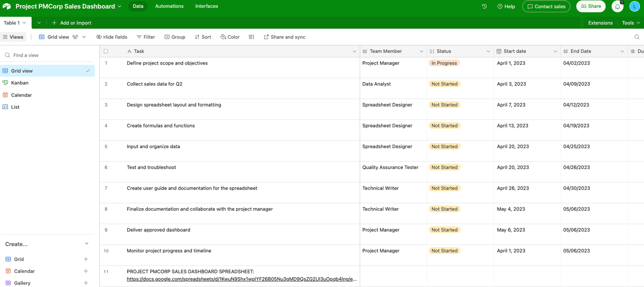Image resolution: width=644 pixels, height=287 pixels.
Task: Switch to the Automations tab
Action: 169,6
